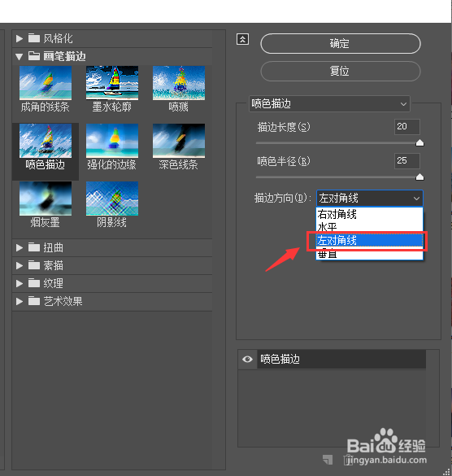Expand the 纹理 folder triangle
This screenshot has width=452, height=476.
[x=20, y=283]
